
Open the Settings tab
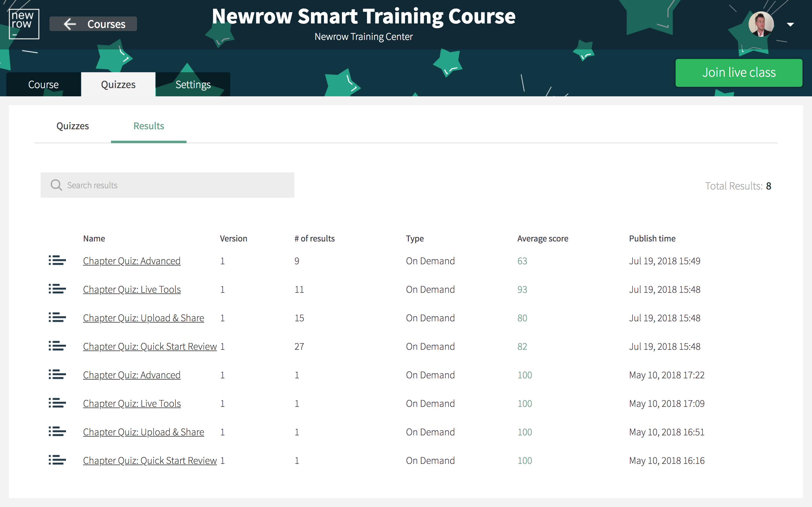pos(193,85)
